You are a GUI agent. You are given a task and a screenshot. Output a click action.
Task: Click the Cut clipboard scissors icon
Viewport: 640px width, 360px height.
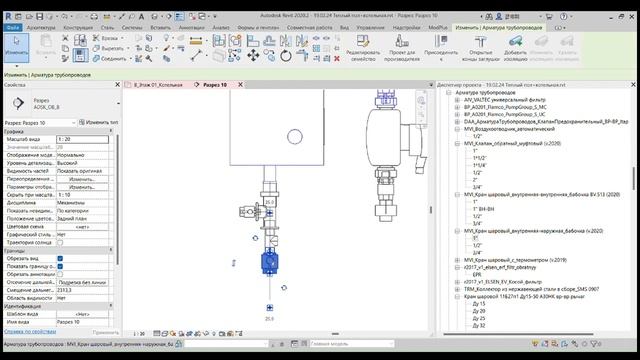[65, 38]
